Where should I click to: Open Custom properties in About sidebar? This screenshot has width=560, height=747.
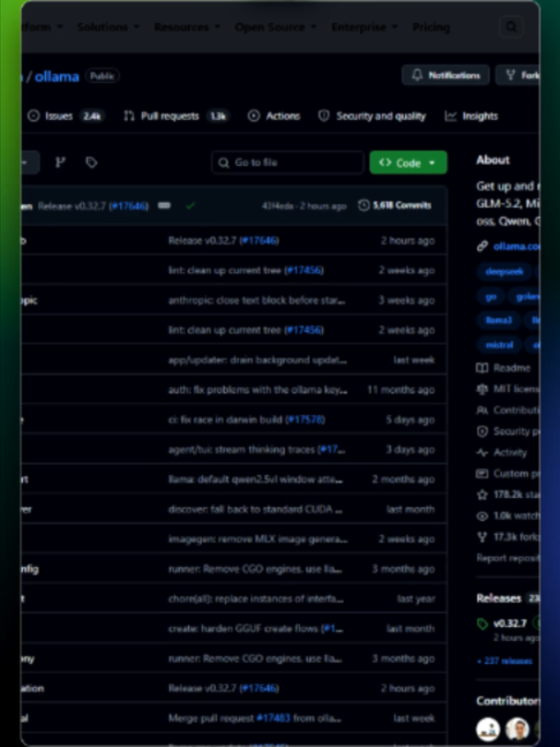508,473
